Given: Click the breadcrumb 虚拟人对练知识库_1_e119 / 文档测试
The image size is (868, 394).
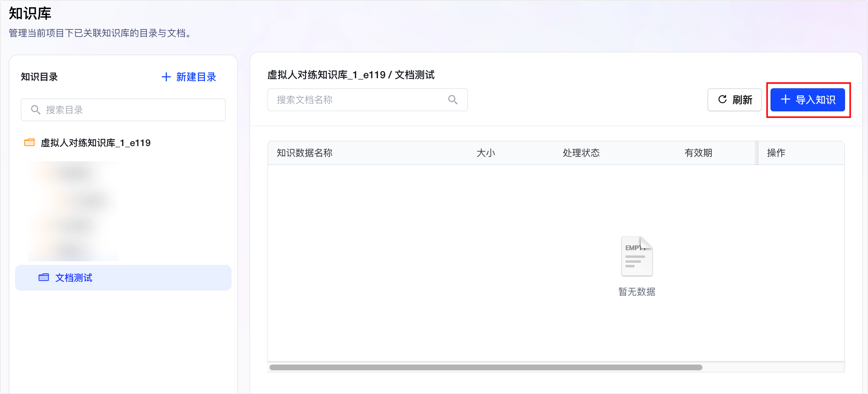Looking at the screenshot, I should [351, 75].
